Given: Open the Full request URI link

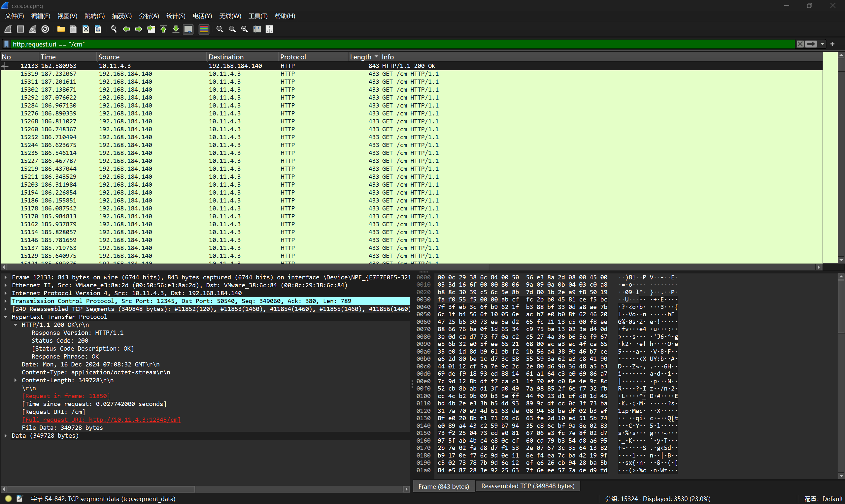Looking at the screenshot, I should point(101,420).
